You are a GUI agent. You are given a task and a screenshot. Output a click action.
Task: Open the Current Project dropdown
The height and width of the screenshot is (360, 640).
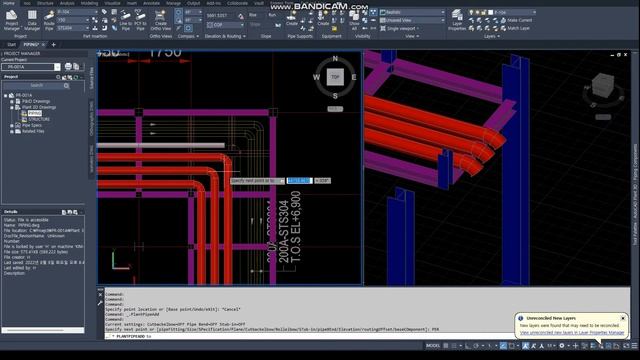click(57, 67)
